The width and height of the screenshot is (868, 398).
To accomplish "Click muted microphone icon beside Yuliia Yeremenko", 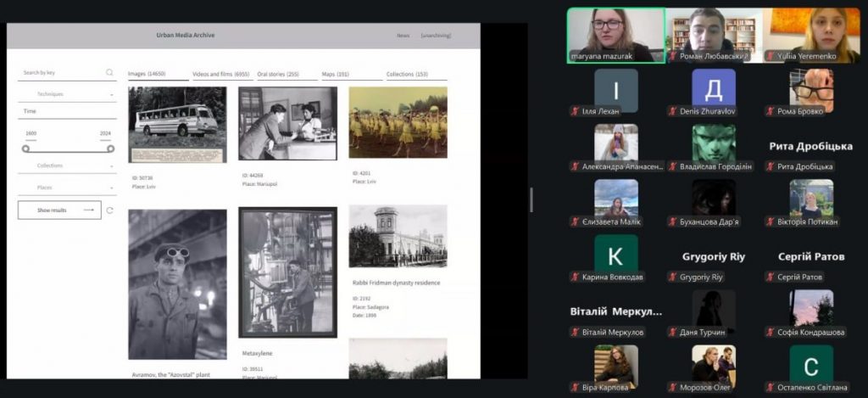I will point(770,56).
